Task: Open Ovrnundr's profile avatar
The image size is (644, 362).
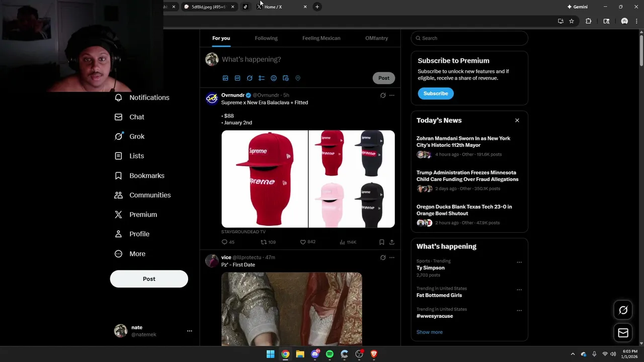Action: pyautogui.click(x=212, y=98)
